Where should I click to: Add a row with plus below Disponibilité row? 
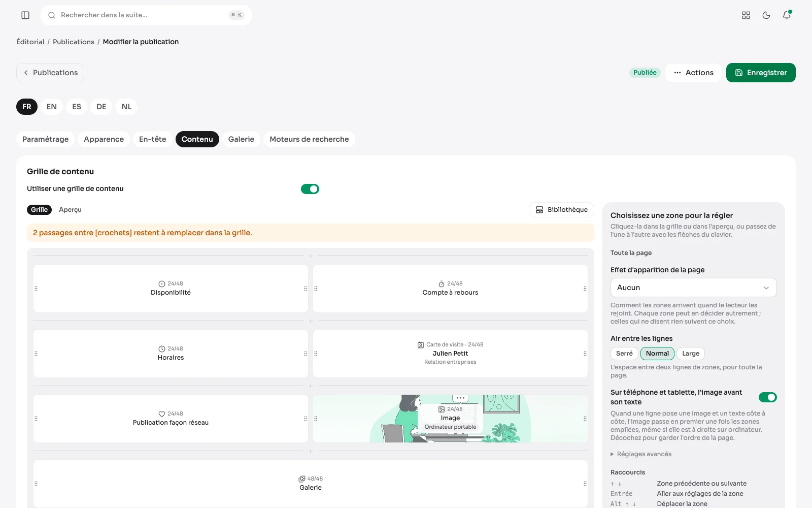pos(311,321)
